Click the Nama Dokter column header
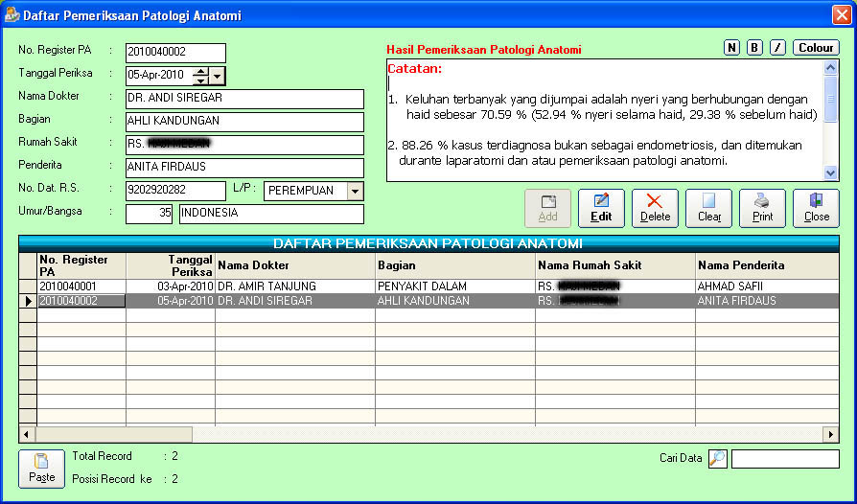Image resolution: width=857 pixels, height=504 pixels. coord(294,265)
